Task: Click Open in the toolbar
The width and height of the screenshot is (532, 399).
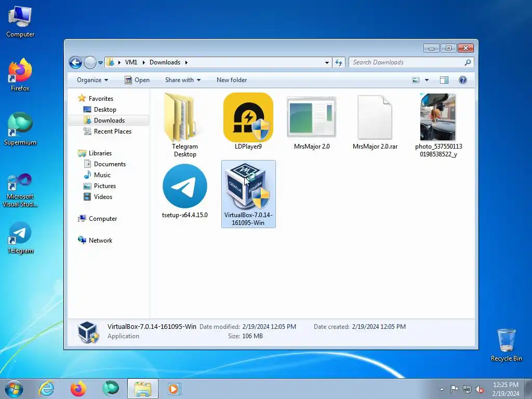Action: tap(137, 80)
